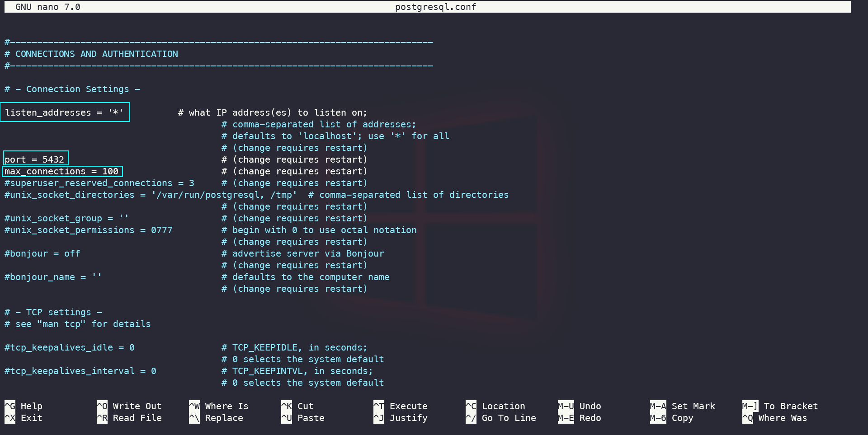
Task: Click the ^\ Replace shortcut
Action: (x=216, y=418)
